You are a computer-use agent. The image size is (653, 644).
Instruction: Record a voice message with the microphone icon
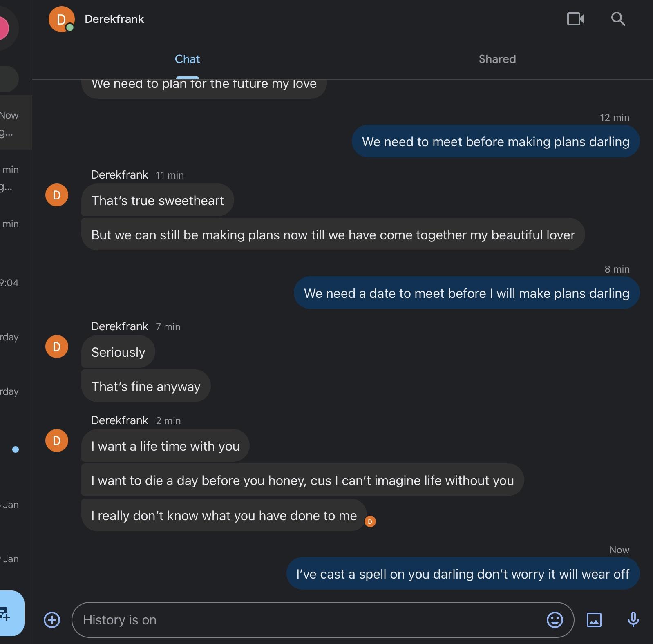pos(633,620)
